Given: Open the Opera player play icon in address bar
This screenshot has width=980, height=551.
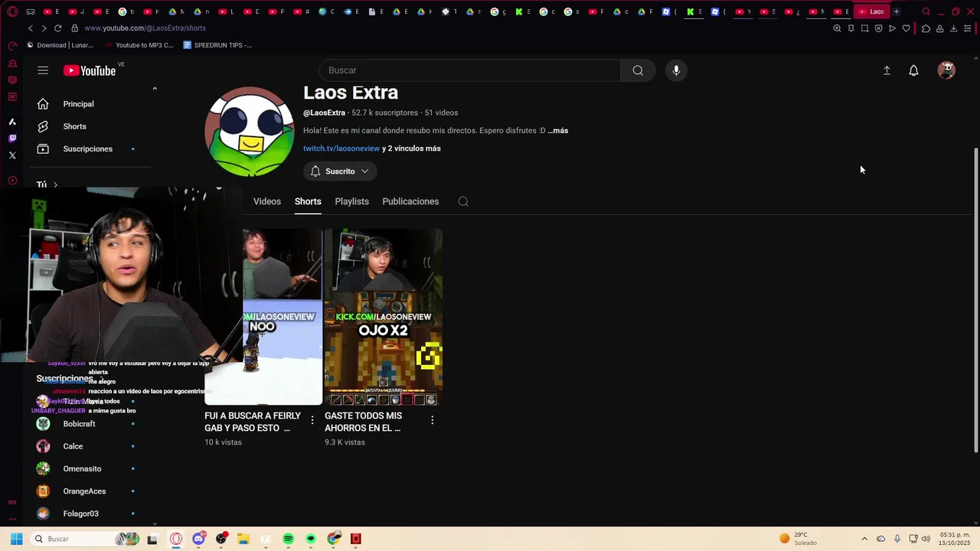Looking at the screenshot, I should coord(892,28).
